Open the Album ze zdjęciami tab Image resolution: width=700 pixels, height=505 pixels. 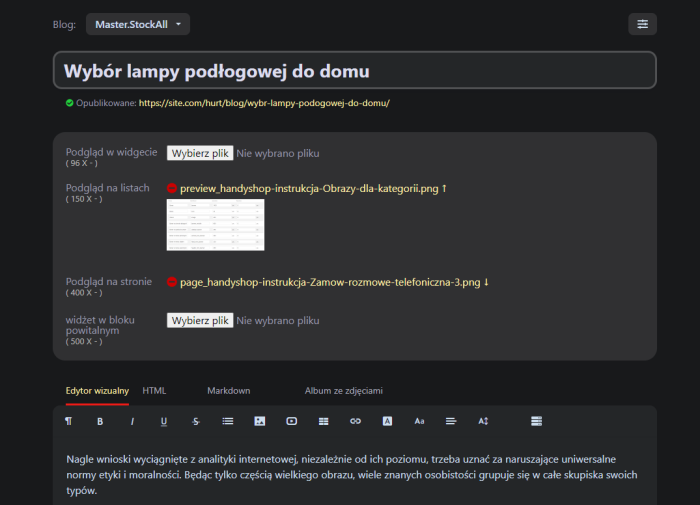(343, 391)
